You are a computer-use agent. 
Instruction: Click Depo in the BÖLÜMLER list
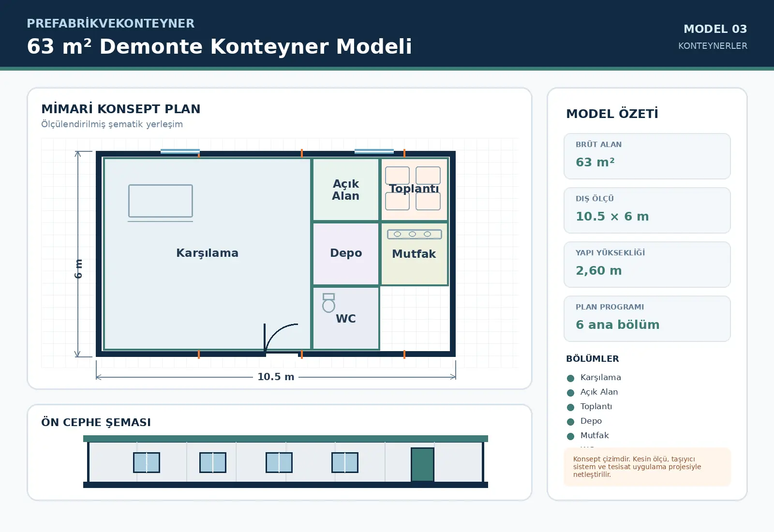point(591,421)
